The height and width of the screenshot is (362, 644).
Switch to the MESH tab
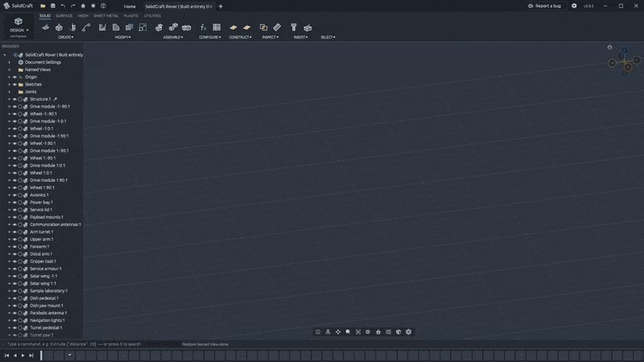[x=83, y=16]
